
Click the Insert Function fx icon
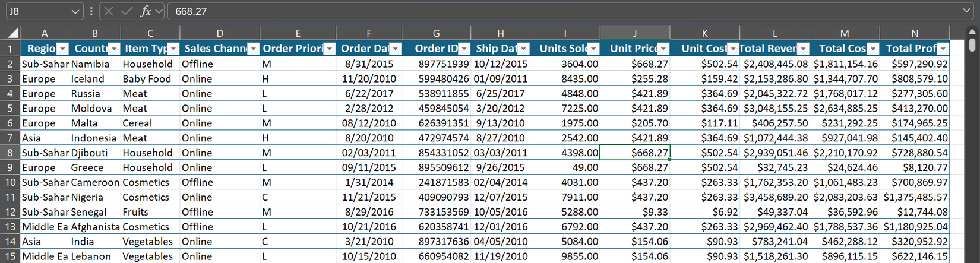[146, 11]
